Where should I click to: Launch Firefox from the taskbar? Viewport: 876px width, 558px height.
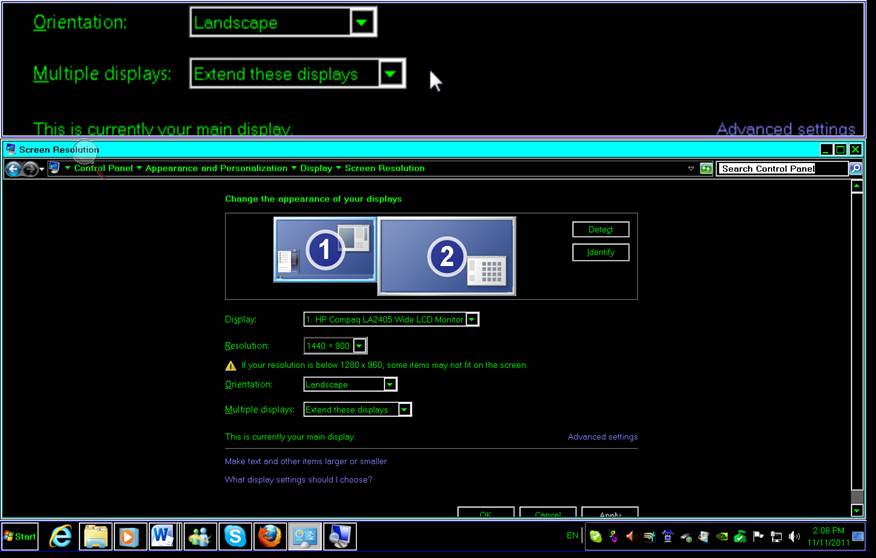point(269,537)
